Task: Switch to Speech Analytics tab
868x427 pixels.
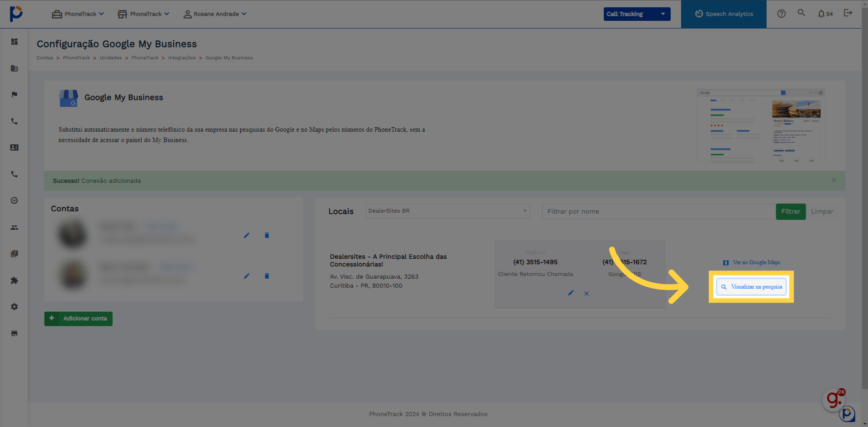Action: (x=724, y=14)
